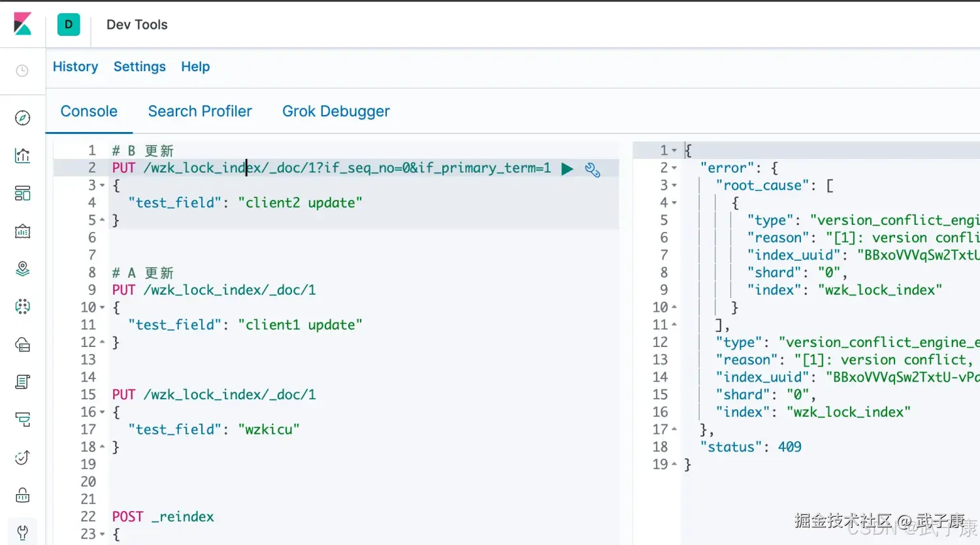Open the Dashboard icon in sidebar
Screen dimensions: 980x545
point(22,193)
